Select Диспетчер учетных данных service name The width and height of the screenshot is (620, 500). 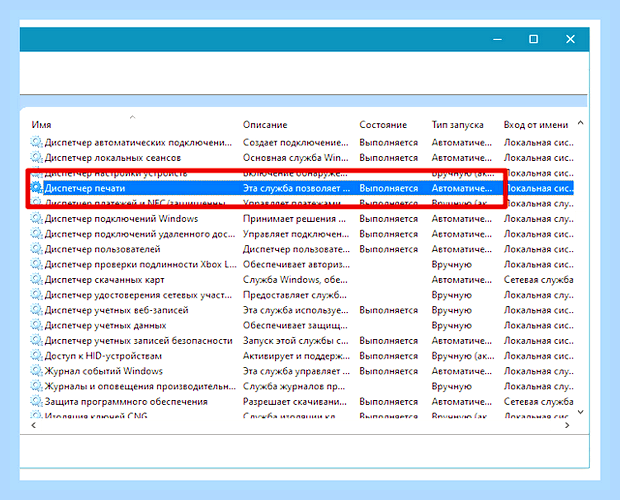[x=105, y=325]
